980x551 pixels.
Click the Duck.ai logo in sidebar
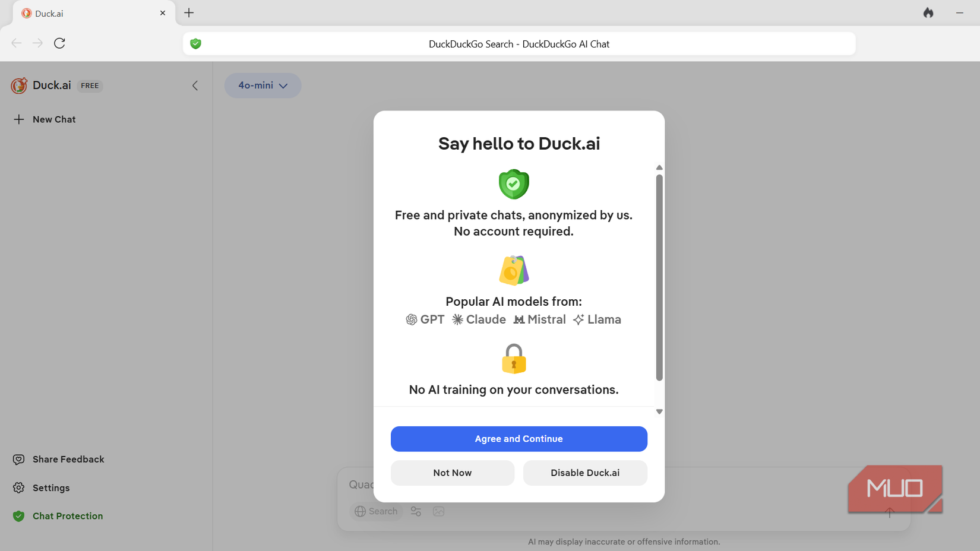[19, 85]
